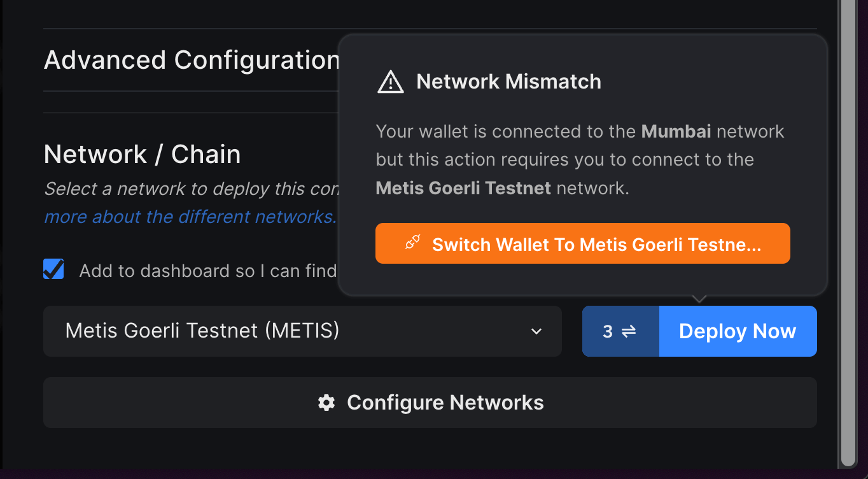Image resolution: width=868 pixels, height=479 pixels.
Task: Click the arrows icon in the transaction badge
Action: click(629, 331)
